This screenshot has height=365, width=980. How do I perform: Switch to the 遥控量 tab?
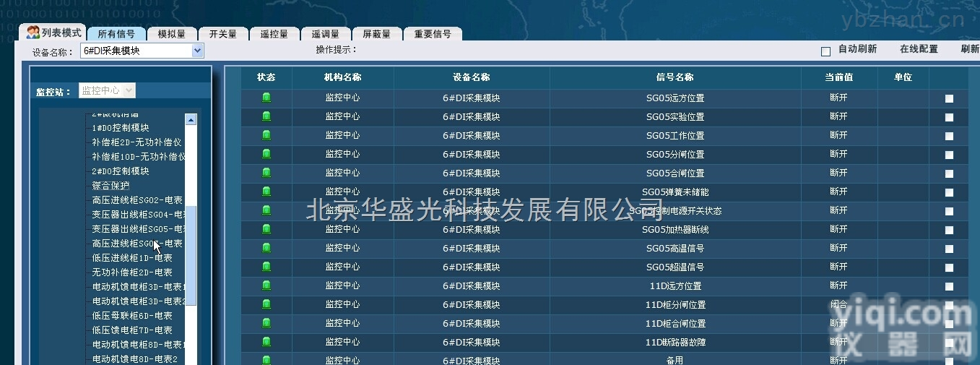coord(274,34)
